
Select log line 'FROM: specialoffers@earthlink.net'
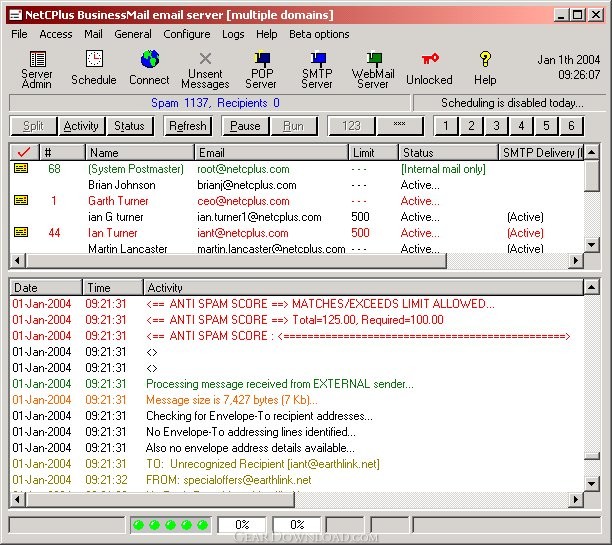[297, 480]
